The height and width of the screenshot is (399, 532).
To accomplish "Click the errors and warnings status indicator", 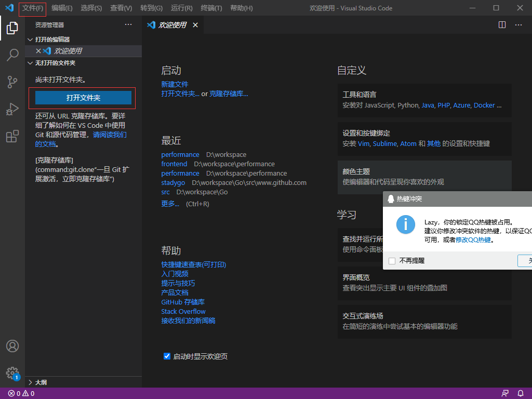I will tap(21, 394).
